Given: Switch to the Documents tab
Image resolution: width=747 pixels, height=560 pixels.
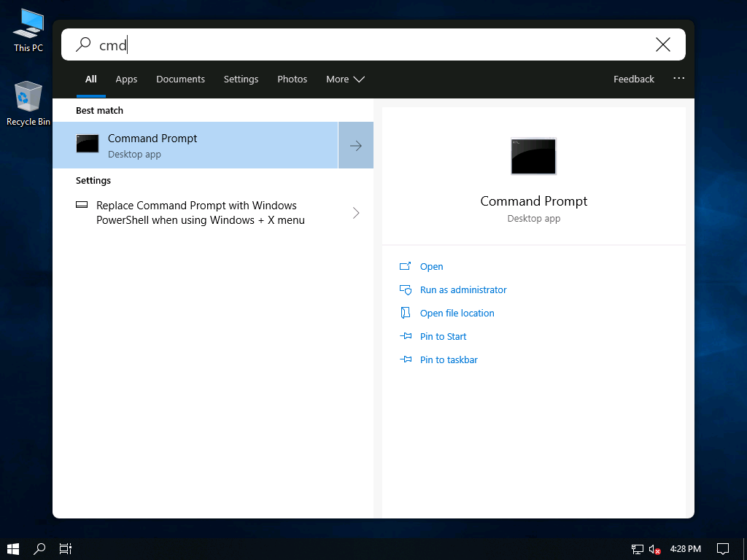Looking at the screenshot, I should pos(181,79).
